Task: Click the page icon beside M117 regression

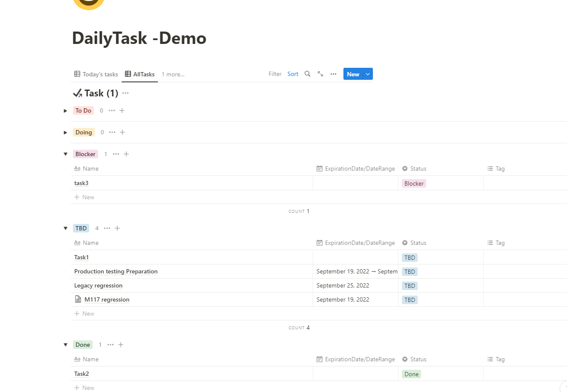Action: pos(78,299)
